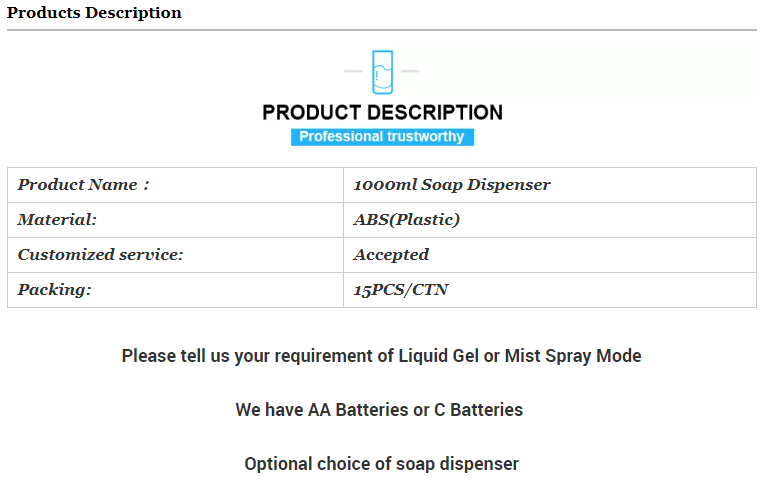The width and height of the screenshot is (774, 495).
Task: Click the PRODUCT DESCRIPTION title text
Action: pos(382,113)
